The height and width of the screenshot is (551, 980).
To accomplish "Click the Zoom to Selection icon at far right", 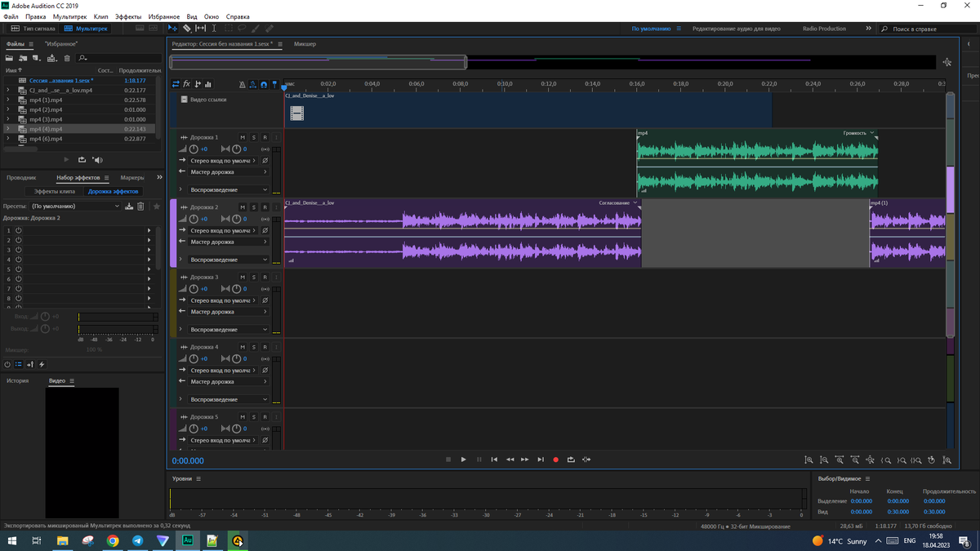I will (947, 460).
